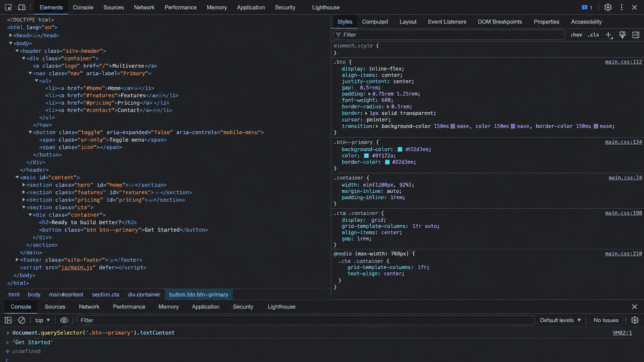Image resolution: width=644 pixels, height=362 pixels.
Task: Open DevTools settings gear icon
Action: 608,7
